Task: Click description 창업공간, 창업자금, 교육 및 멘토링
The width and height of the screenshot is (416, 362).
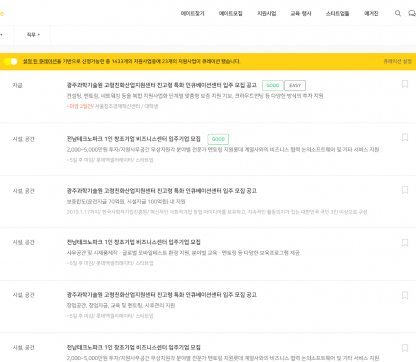Action: click(x=121, y=305)
